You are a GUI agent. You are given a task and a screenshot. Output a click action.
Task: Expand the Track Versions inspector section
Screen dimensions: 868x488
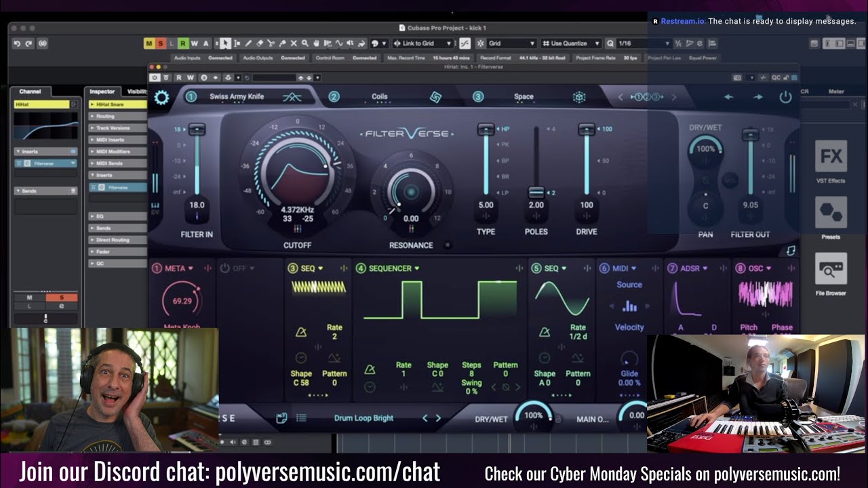(x=118, y=127)
